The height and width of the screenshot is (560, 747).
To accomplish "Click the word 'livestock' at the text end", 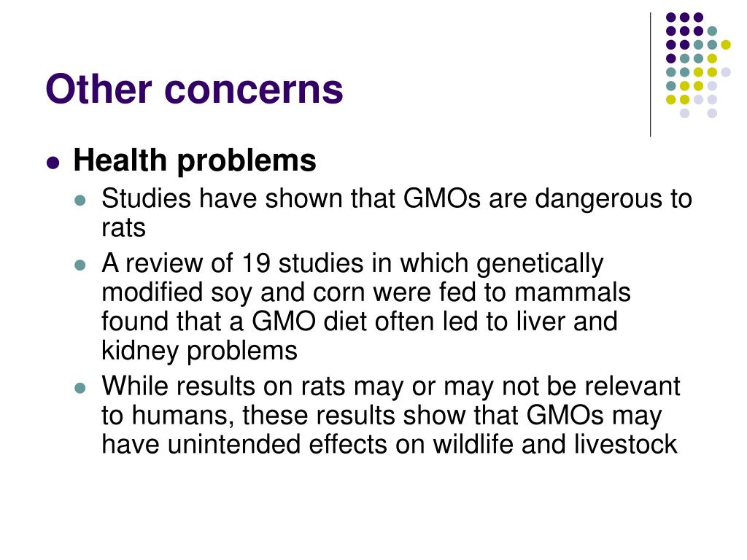I will coord(625,444).
